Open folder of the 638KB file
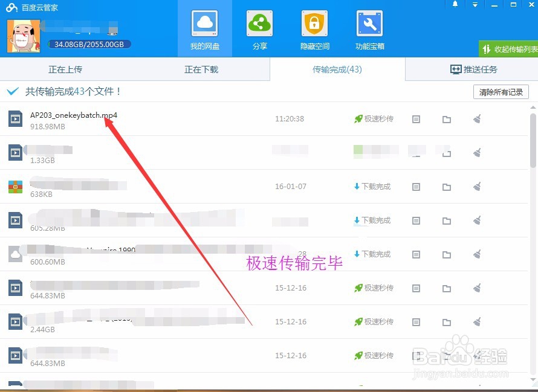This screenshot has width=538, height=392. click(446, 187)
